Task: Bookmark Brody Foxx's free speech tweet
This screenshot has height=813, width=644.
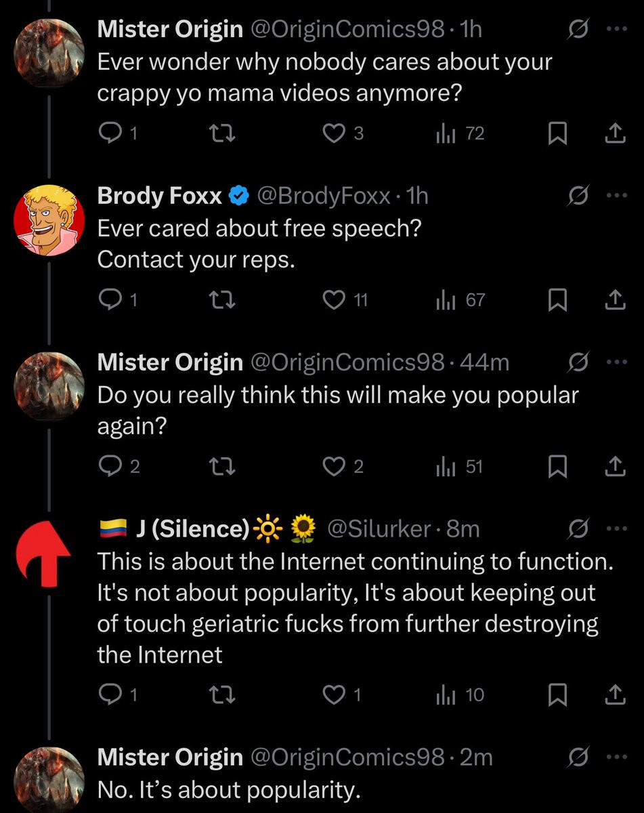Action: (557, 300)
